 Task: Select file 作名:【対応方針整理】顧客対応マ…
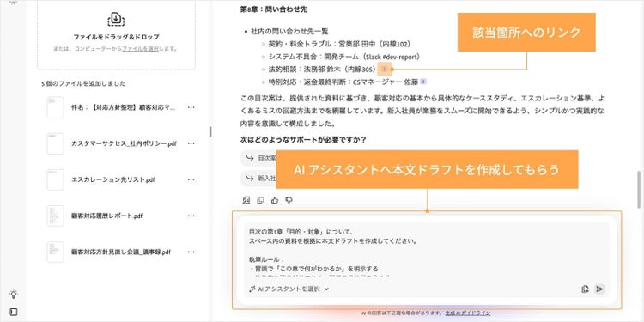124,107
